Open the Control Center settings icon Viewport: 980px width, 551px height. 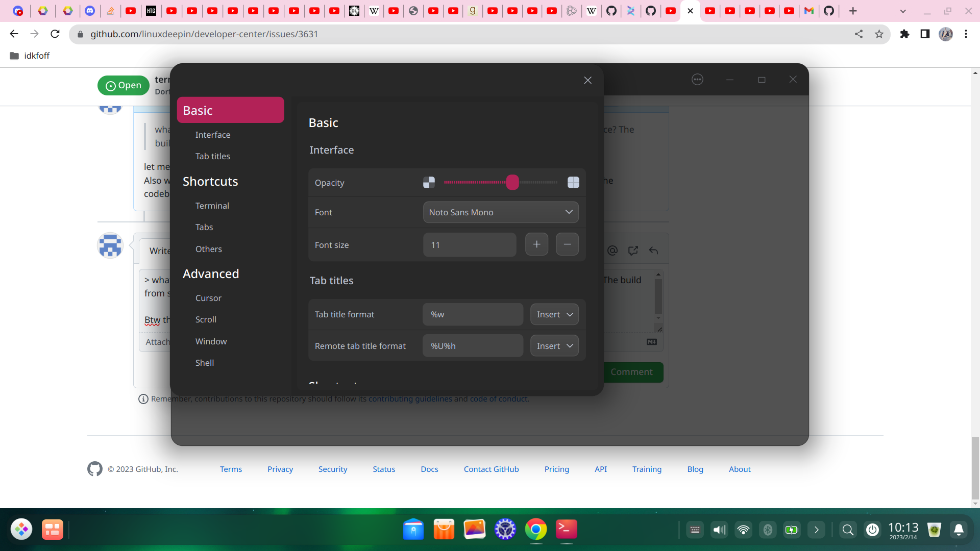[505, 530]
